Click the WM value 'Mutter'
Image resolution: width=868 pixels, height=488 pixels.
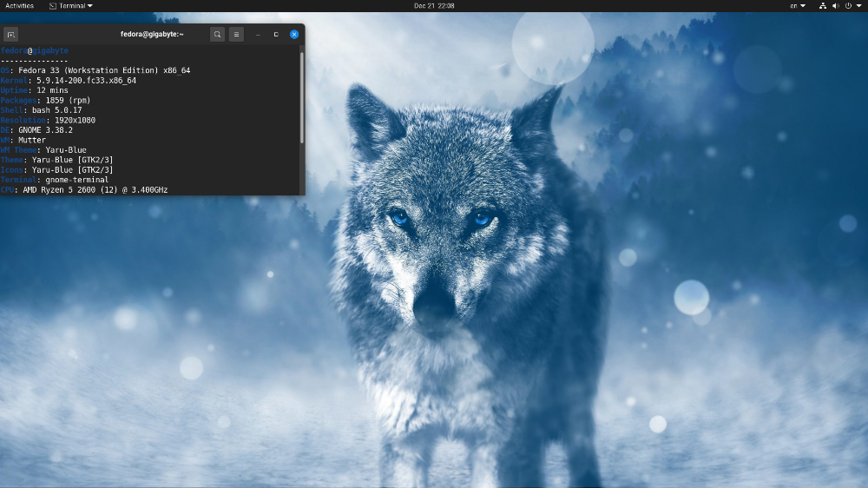click(x=32, y=140)
